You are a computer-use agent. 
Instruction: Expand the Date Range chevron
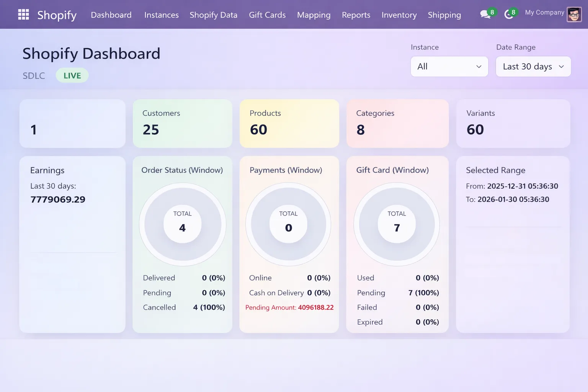(562, 66)
